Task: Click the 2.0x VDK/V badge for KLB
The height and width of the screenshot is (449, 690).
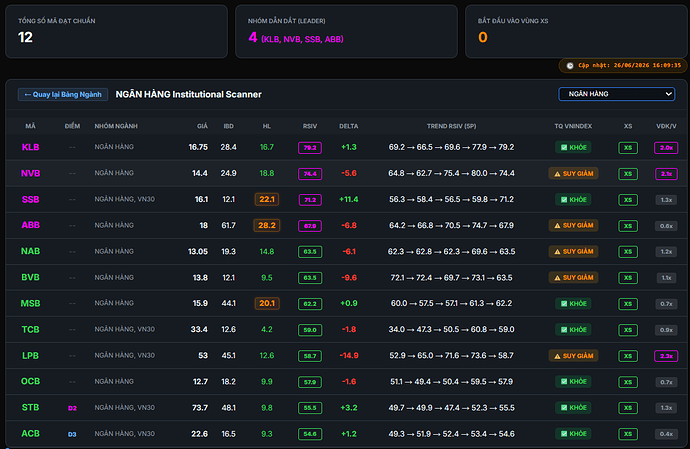Action: pos(666,147)
